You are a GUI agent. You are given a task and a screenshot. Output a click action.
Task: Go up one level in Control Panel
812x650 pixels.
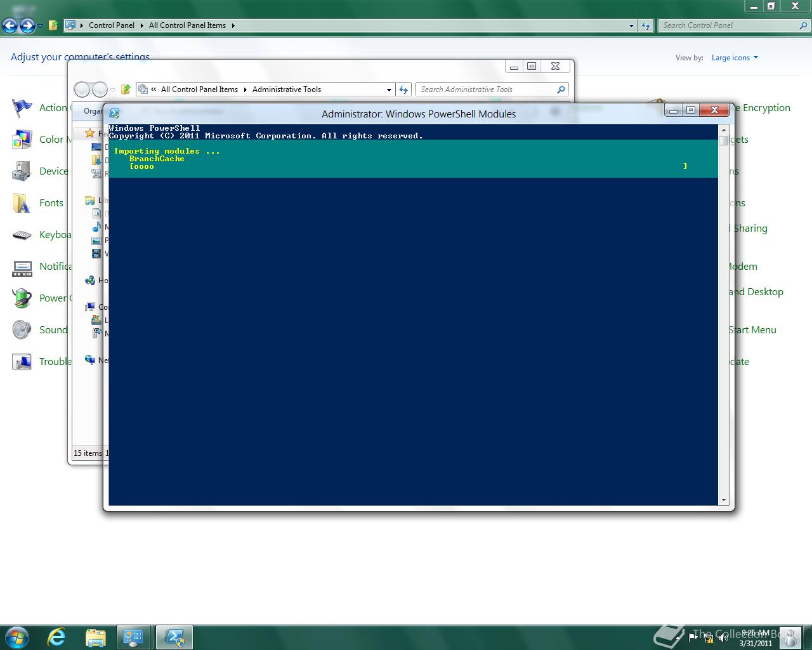tap(53, 25)
